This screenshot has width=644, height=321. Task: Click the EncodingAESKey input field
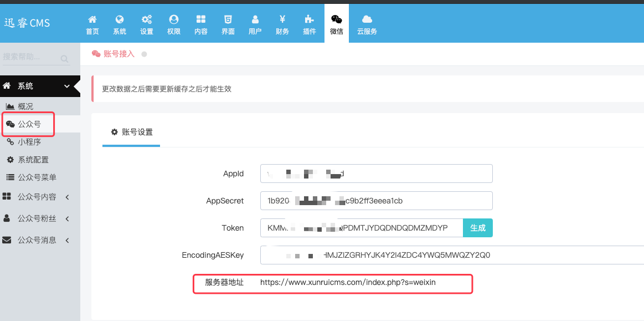click(452, 255)
